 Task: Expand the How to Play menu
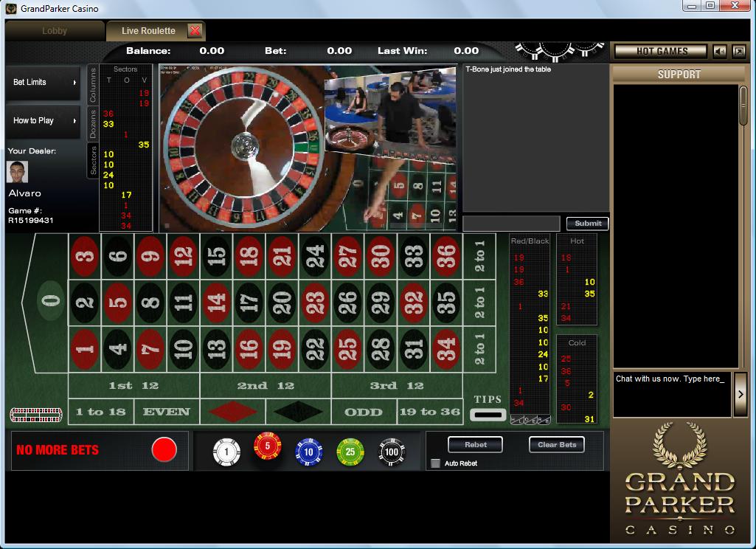[43, 120]
